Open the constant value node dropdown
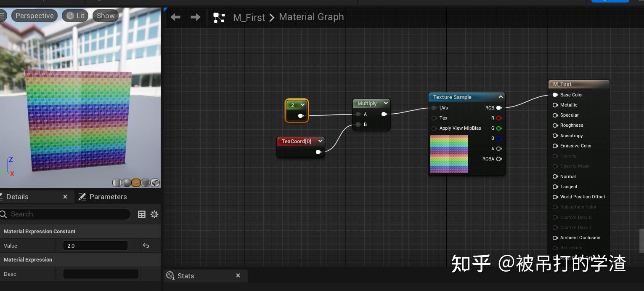 point(302,105)
